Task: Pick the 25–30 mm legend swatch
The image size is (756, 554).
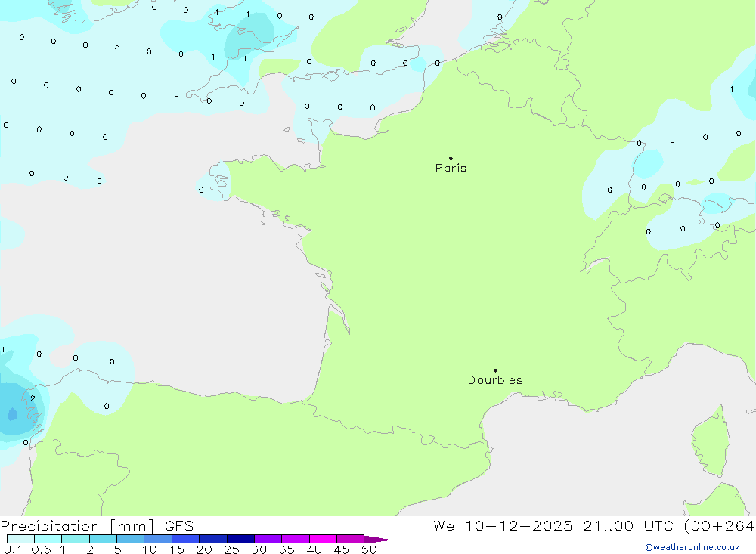Action: point(240,539)
